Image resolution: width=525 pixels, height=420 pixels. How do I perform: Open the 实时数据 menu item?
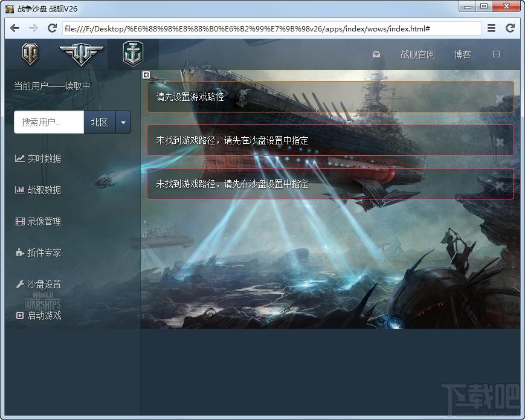pyautogui.click(x=38, y=158)
